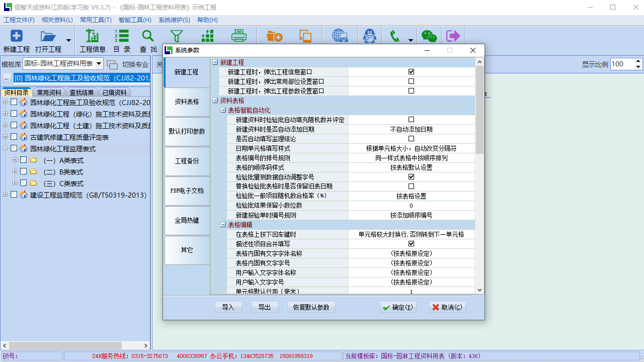
Task: Open the printer icon to print
Action: (x=239, y=36)
